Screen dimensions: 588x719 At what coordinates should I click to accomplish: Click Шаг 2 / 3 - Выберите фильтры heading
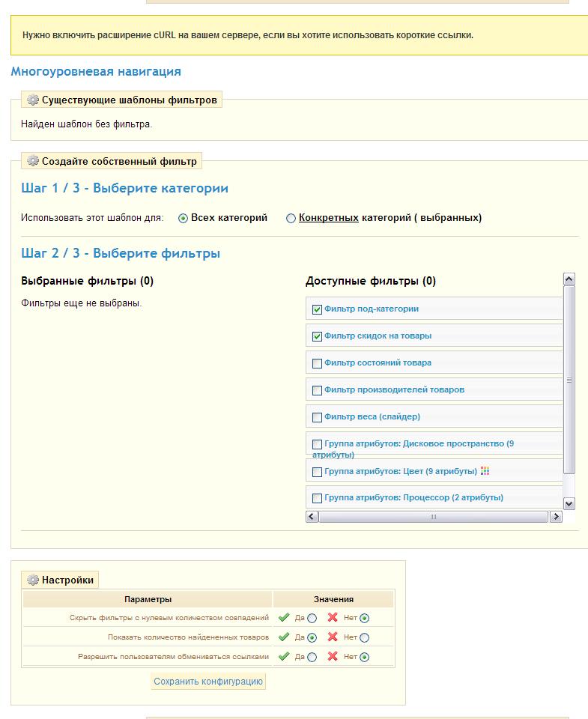(121, 253)
